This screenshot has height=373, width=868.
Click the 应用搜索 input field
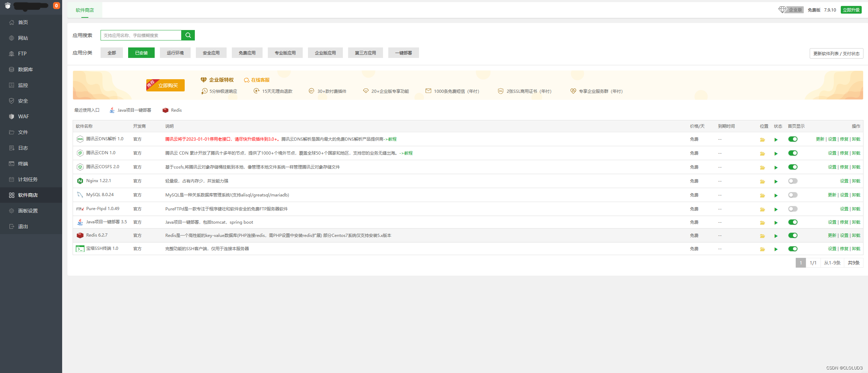point(141,35)
